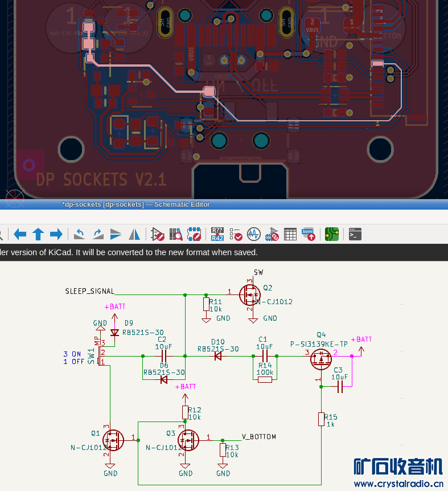Click the navigate forward arrow
Image resolution: width=448 pixels, height=491 pixels.
[56, 234]
